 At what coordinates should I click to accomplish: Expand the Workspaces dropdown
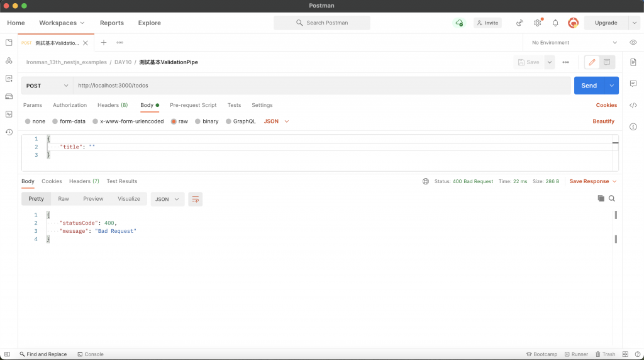pyautogui.click(x=62, y=23)
